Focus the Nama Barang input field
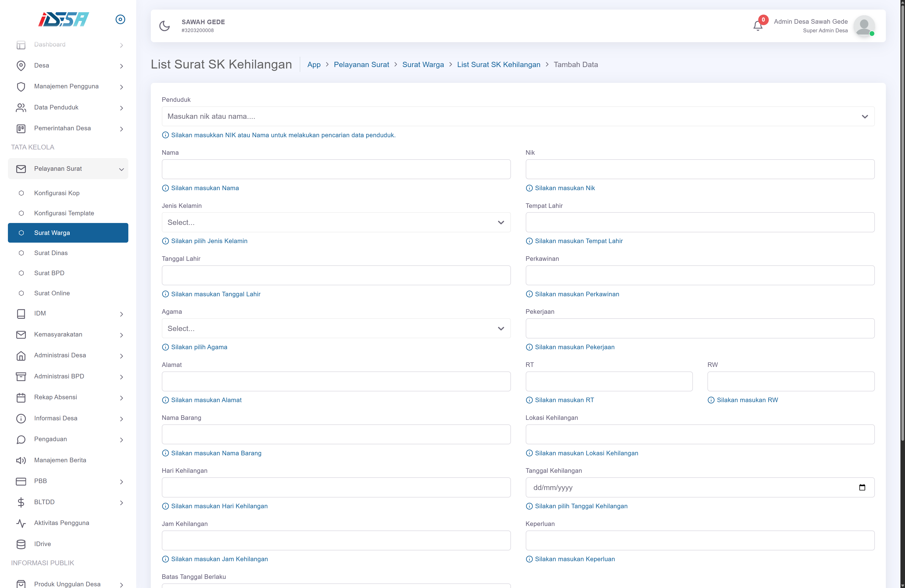Image resolution: width=905 pixels, height=588 pixels. click(336, 434)
